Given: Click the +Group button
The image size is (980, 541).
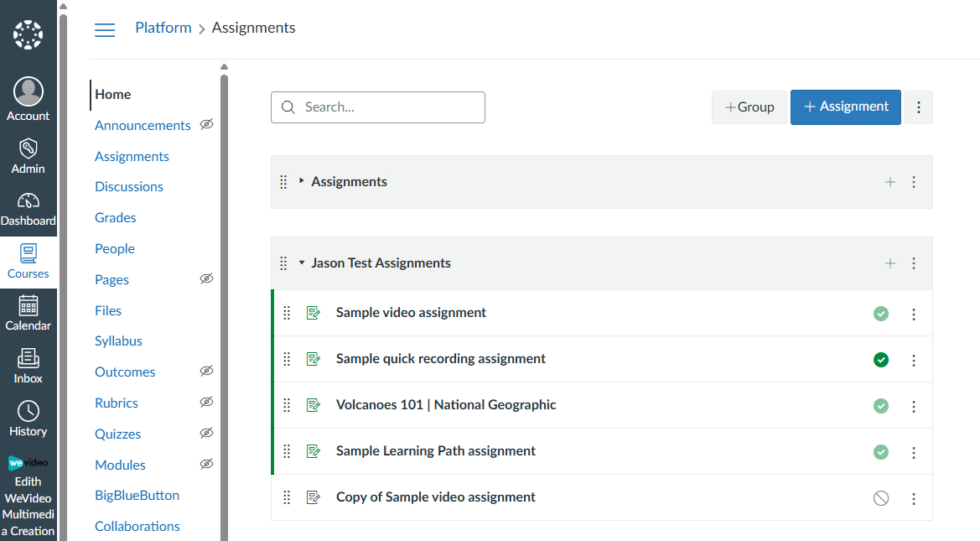Looking at the screenshot, I should 749,107.
